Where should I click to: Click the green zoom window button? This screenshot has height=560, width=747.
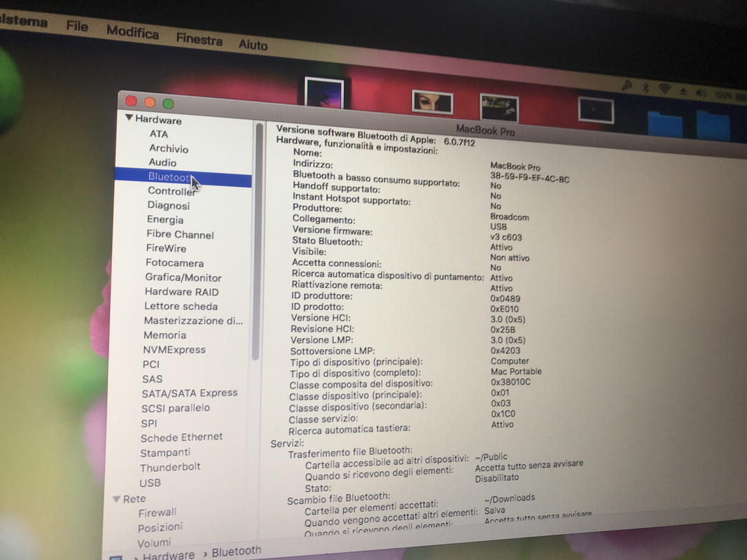[x=168, y=104]
